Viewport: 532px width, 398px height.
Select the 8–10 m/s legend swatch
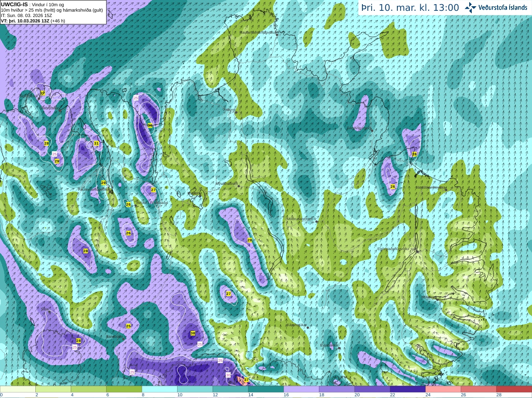tap(160, 389)
